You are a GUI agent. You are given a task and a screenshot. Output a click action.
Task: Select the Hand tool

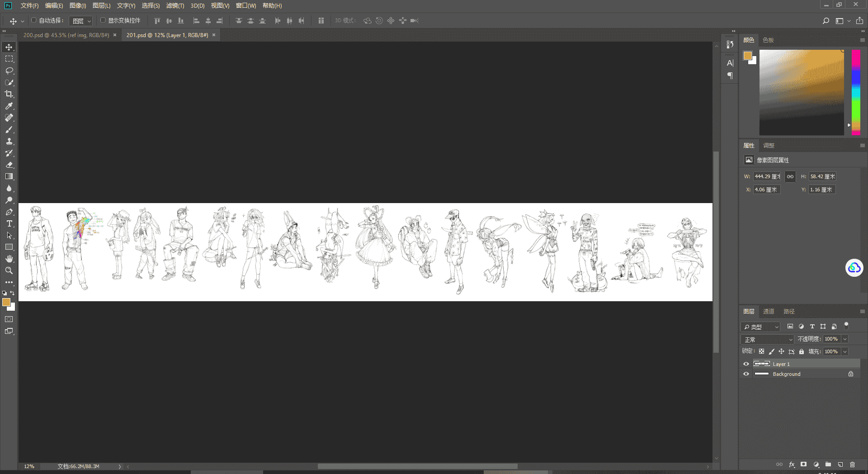[x=9, y=259]
